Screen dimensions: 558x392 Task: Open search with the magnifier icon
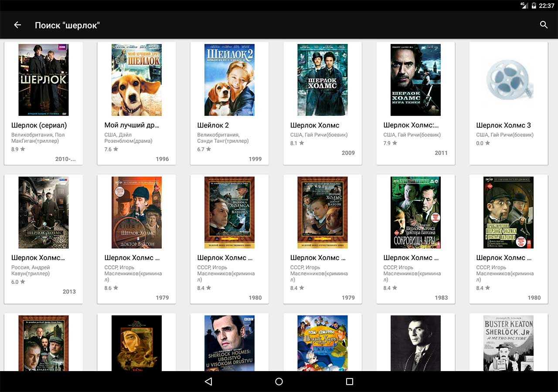544,25
